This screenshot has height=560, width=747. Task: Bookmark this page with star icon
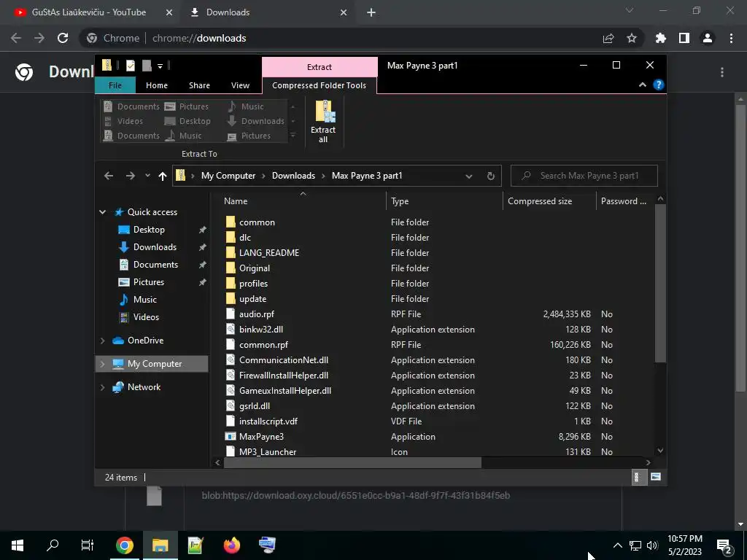point(632,38)
